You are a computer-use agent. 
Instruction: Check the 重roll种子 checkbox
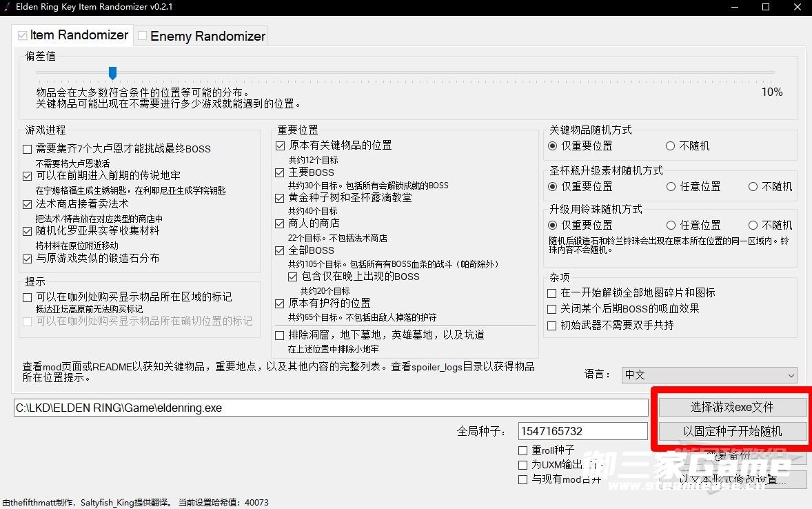(523, 450)
